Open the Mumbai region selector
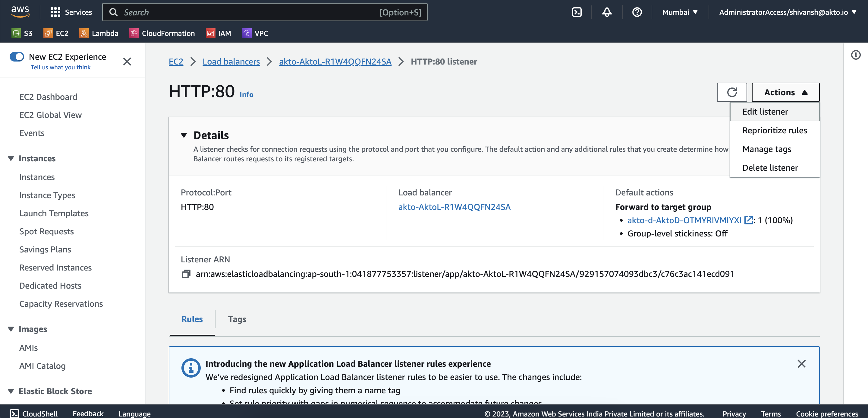 (680, 12)
